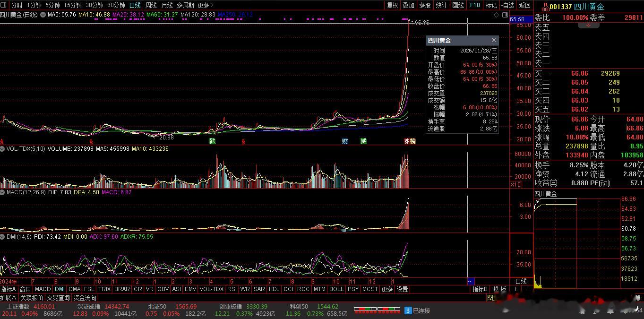Select the VOL-TDX indicator tab
Screen dimensions: 644x319
click(x=212, y=289)
